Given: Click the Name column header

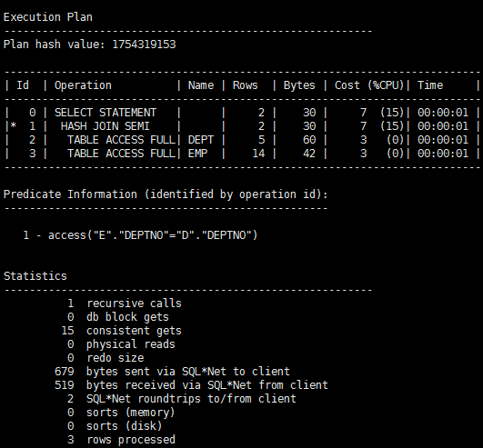Looking at the screenshot, I should 201,85.
